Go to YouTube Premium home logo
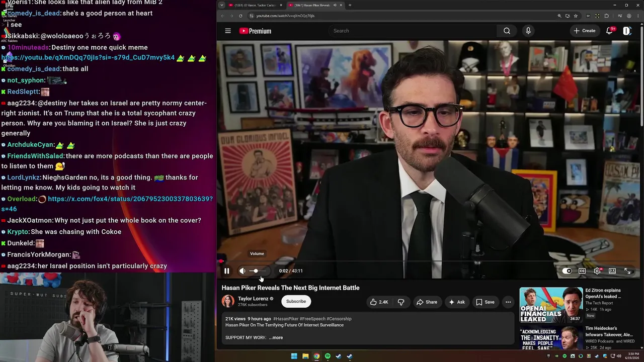644x362 pixels. click(x=256, y=31)
